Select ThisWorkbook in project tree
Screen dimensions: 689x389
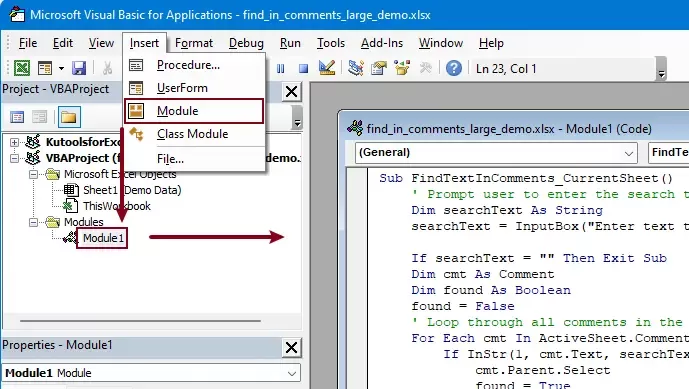coord(117,206)
